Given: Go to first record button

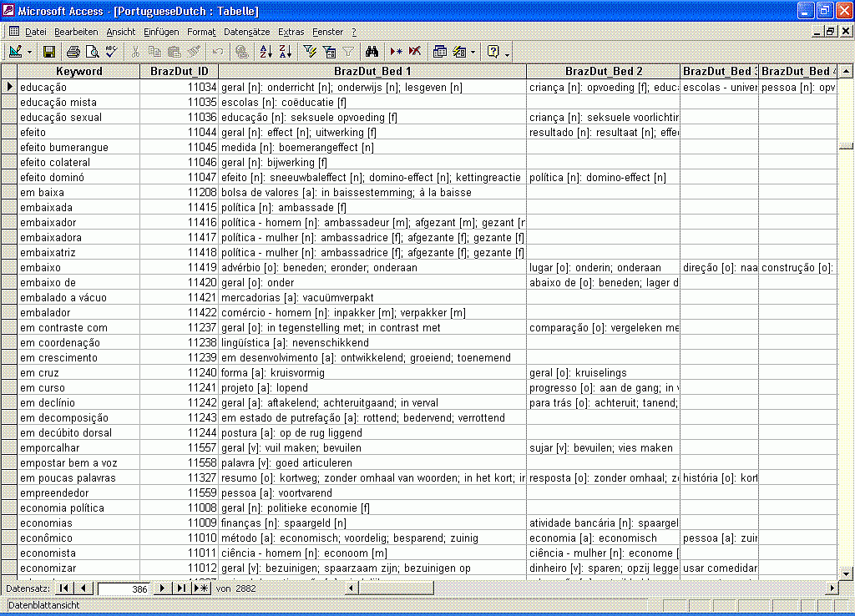Looking at the screenshot, I should [x=63, y=588].
